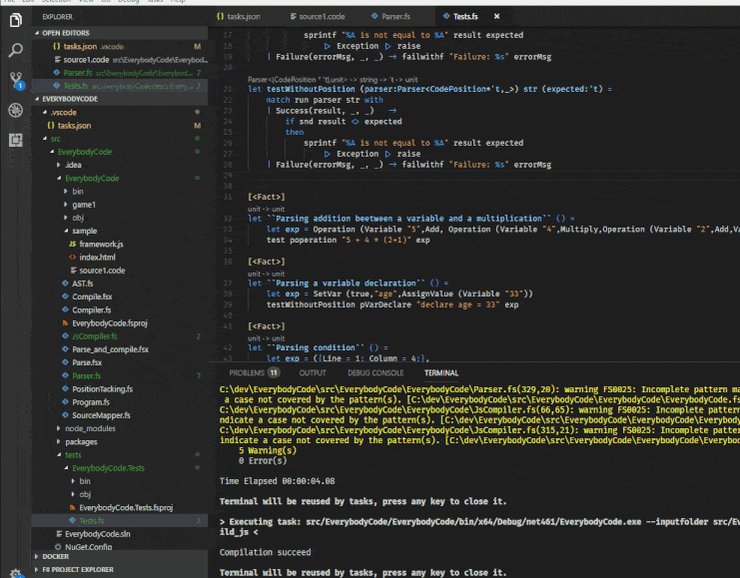
Task: Open Parser.fs in the file tree
Action: (x=86, y=376)
